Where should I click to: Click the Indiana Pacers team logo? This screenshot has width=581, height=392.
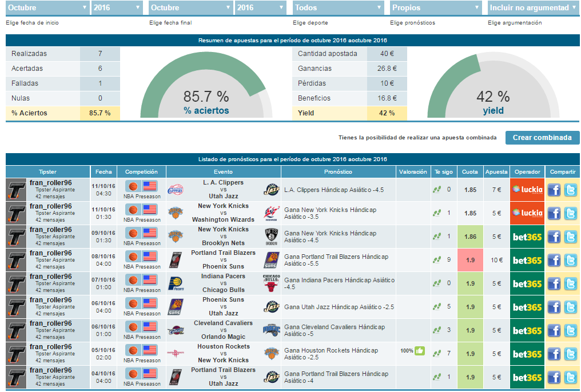[176, 283]
